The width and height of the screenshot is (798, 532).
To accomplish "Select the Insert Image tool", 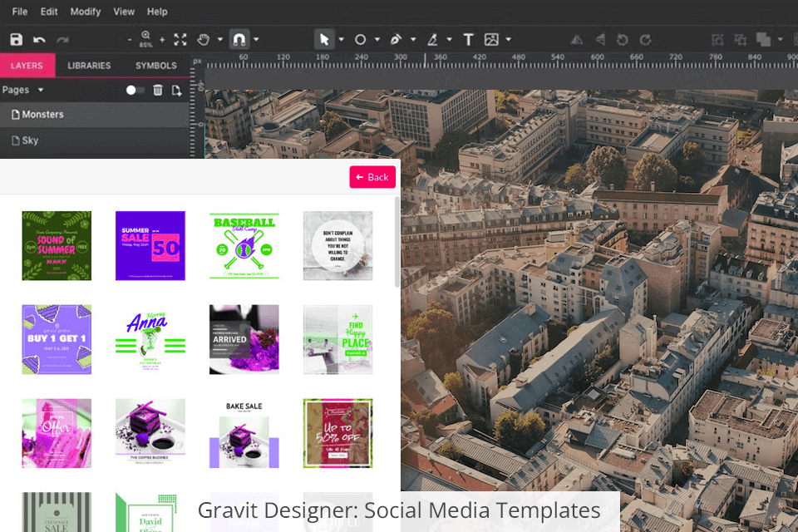I will (x=491, y=39).
